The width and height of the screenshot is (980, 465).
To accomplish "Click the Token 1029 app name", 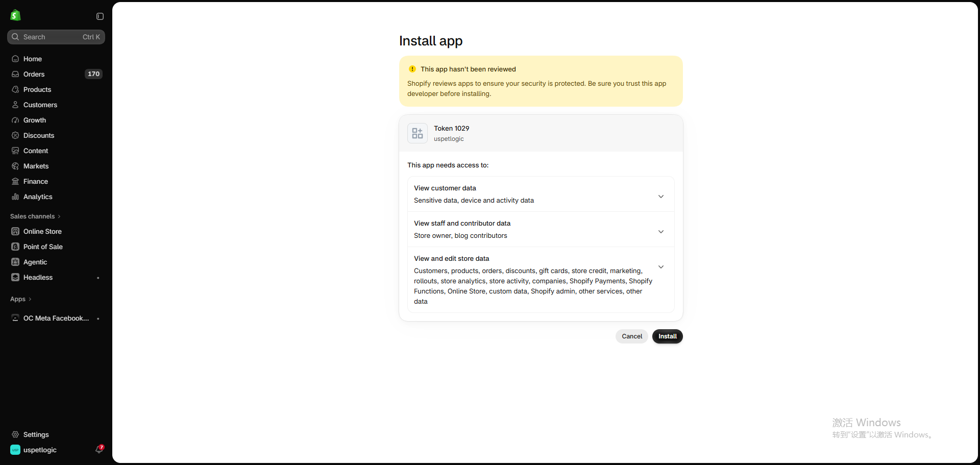I will (452, 128).
